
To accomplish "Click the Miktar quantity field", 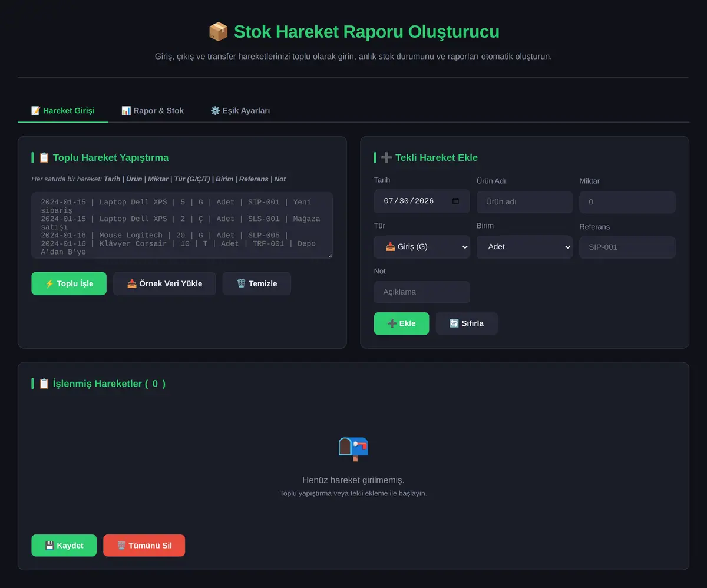I will (627, 202).
